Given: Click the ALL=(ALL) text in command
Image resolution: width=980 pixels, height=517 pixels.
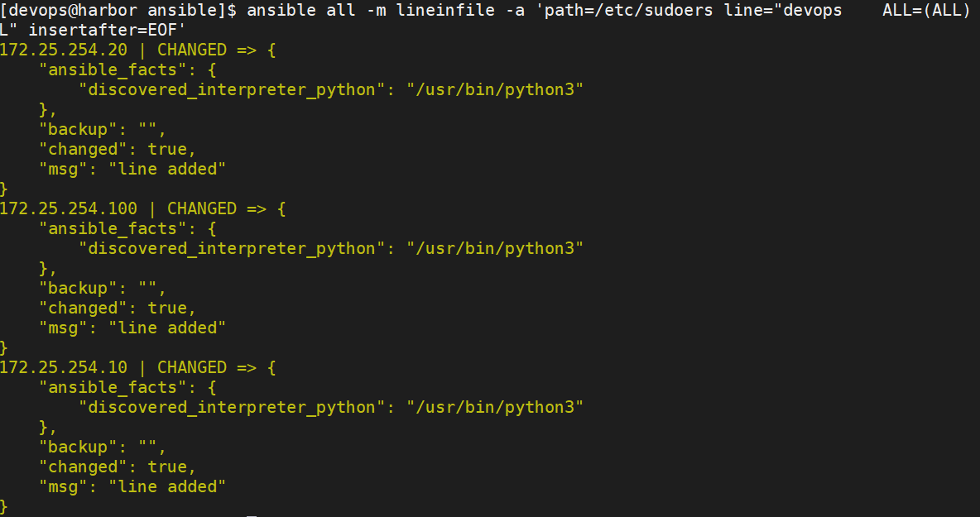Looking at the screenshot, I should 926,11.
